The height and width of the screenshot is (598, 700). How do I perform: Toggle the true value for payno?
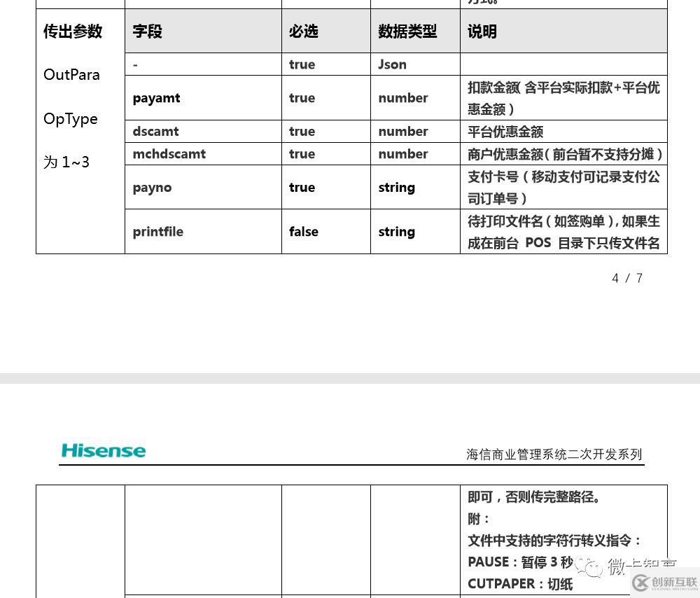point(302,187)
